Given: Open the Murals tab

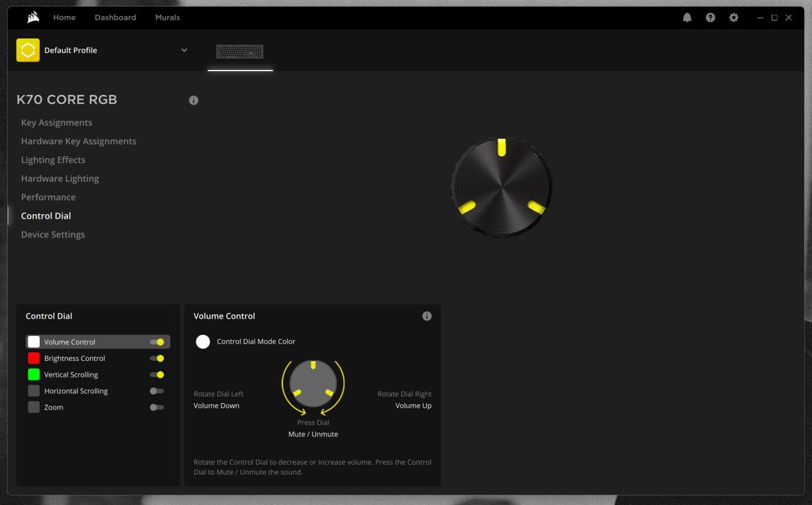Looking at the screenshot, I should click(167, 17).
